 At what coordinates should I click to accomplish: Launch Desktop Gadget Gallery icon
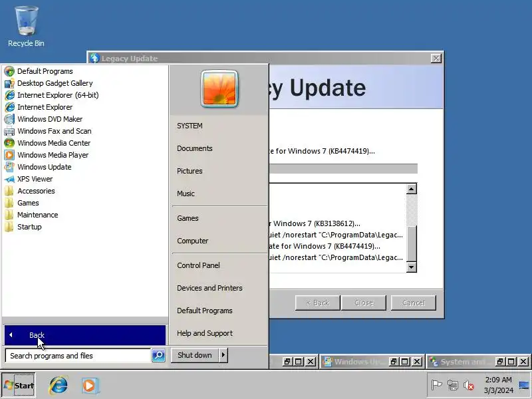tap(9, 83)
